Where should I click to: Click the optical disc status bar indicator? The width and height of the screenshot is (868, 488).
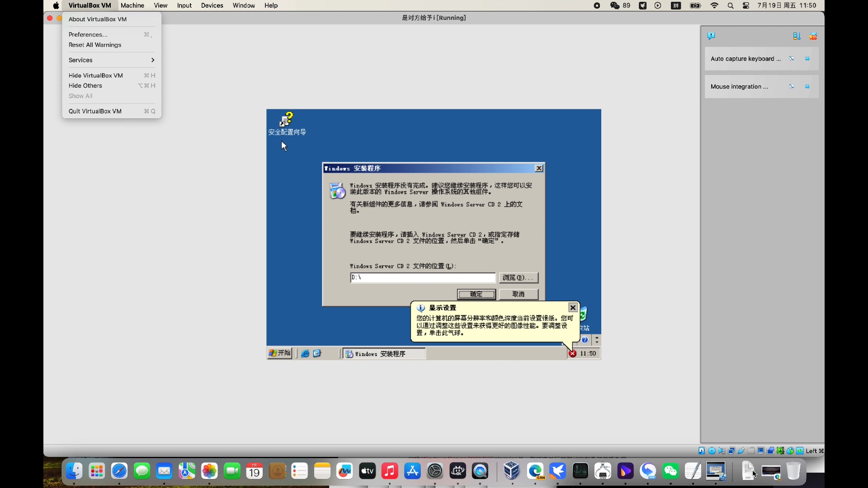pos(712,450)
